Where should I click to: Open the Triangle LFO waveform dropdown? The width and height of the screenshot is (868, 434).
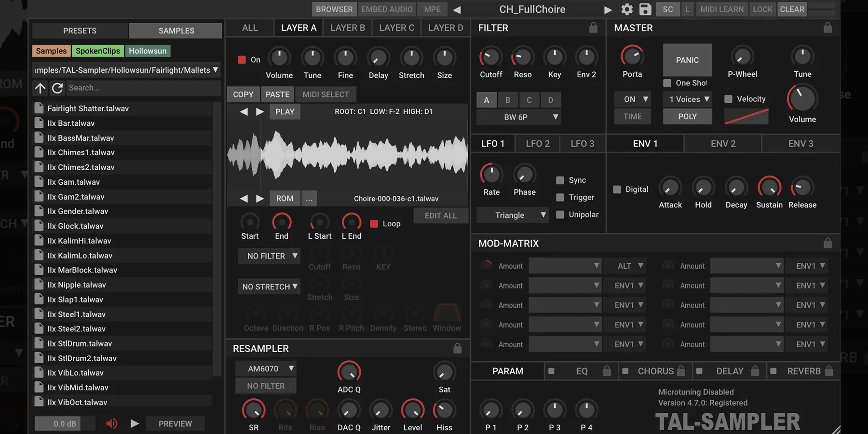click(512, 215)
